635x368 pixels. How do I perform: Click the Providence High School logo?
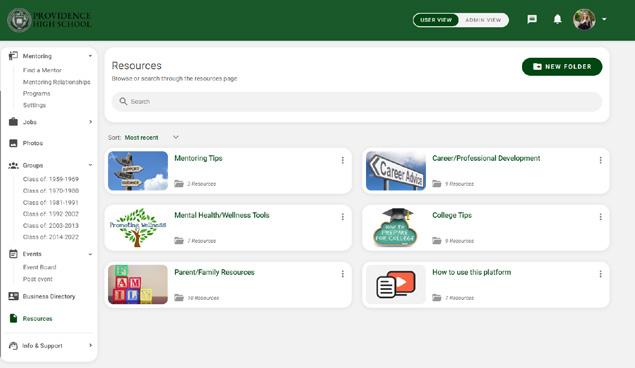coord(49,19)
